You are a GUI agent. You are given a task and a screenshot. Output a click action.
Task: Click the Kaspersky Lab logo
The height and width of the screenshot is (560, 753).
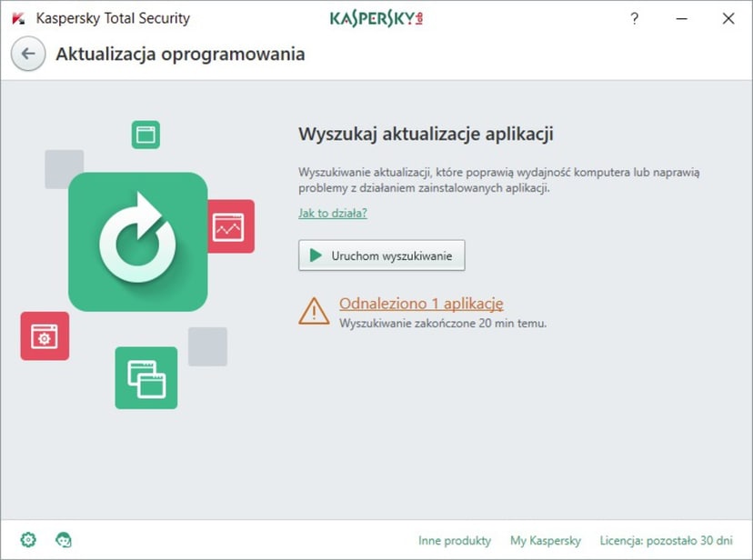point(376,19)
